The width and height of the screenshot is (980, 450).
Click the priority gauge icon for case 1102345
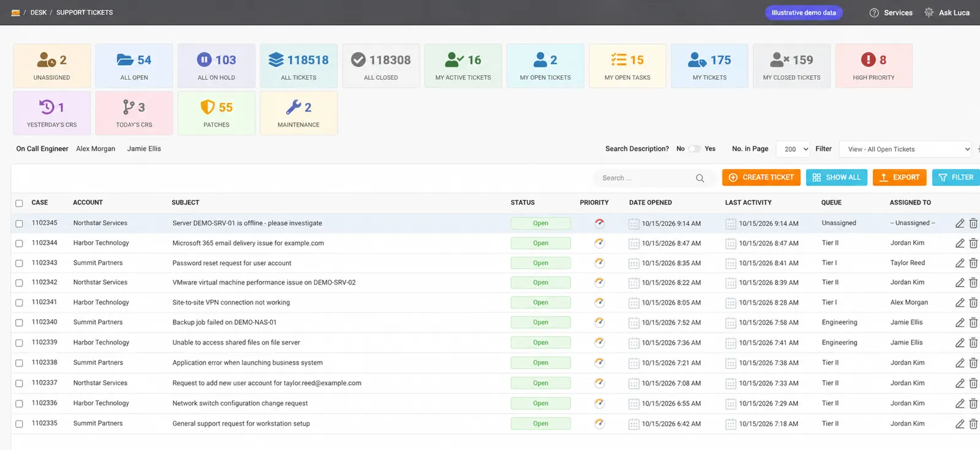pos(600,223)
